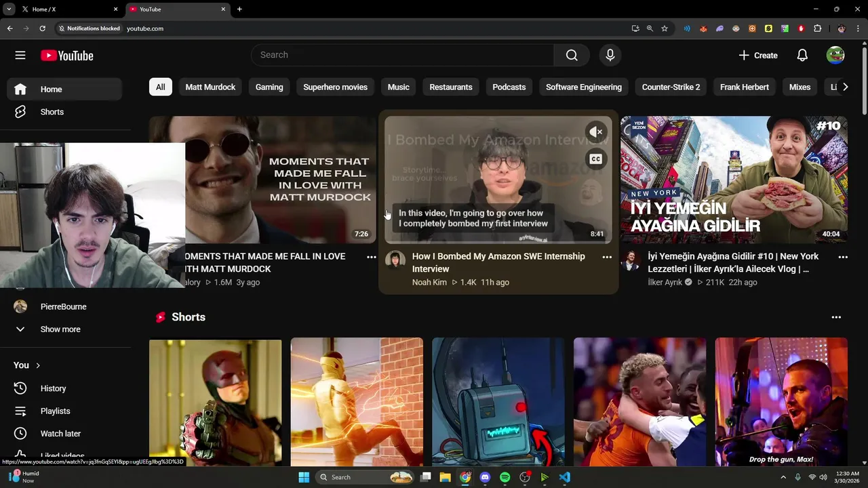Select the All filter chip
This screenshot has width=868, height=488.
[160, 87]
